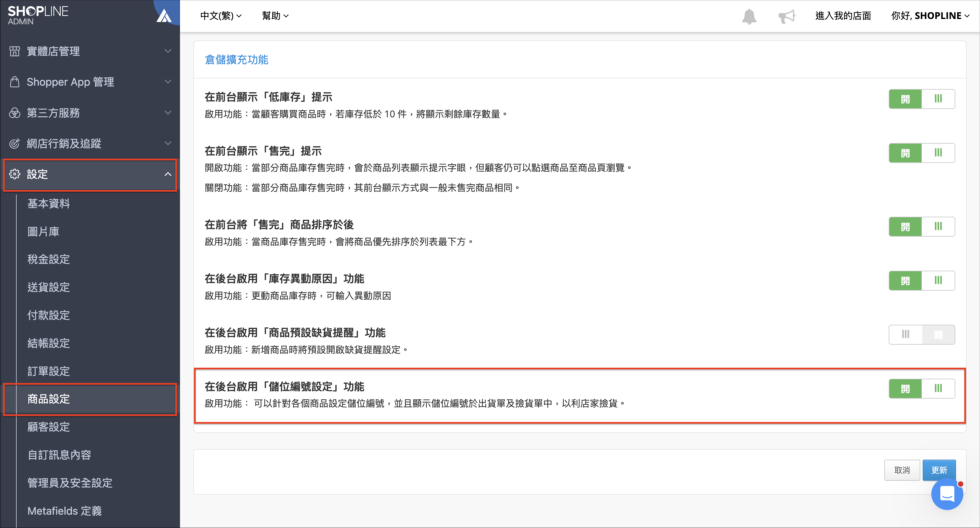
Task: Select 商品設定 in sidebar
Action: click(x=49, y=399)
